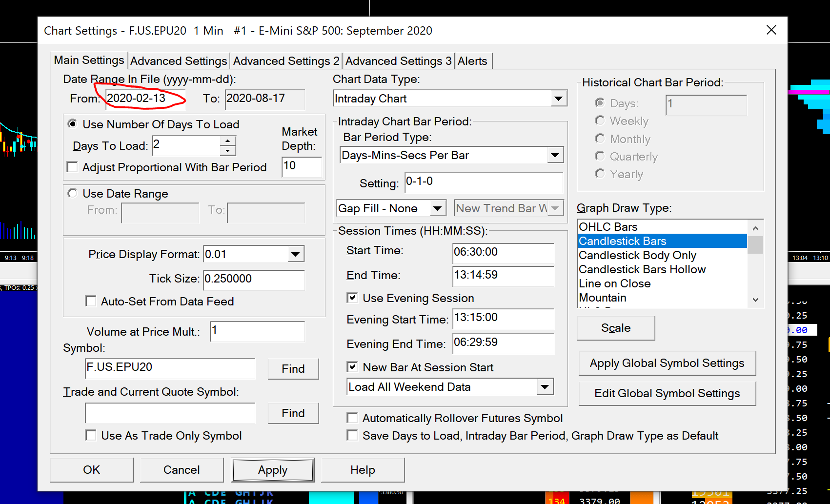Click the Volume at Price Mult. field
This screenshot has width=830, height=504.
(x=257, y=331)
